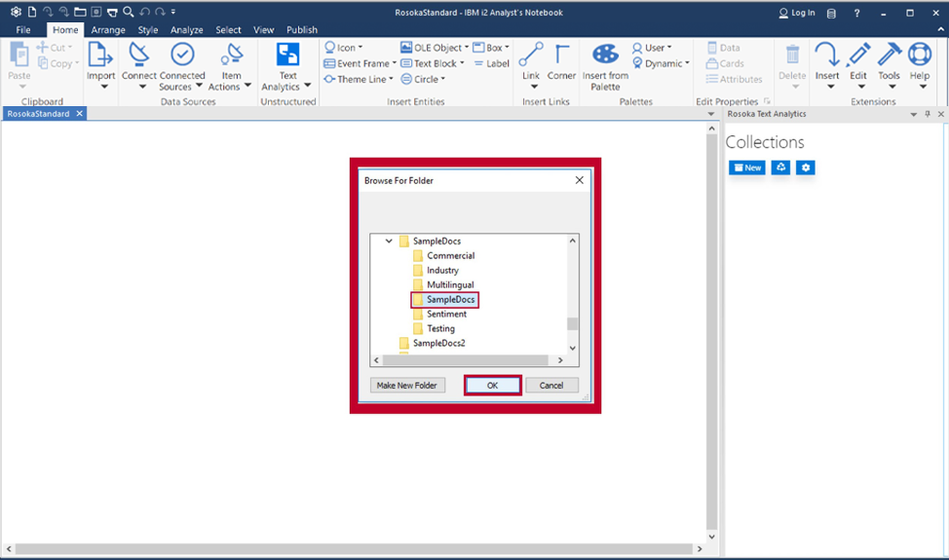
Task: Click Make New Folder button
Action: (407, 386)
